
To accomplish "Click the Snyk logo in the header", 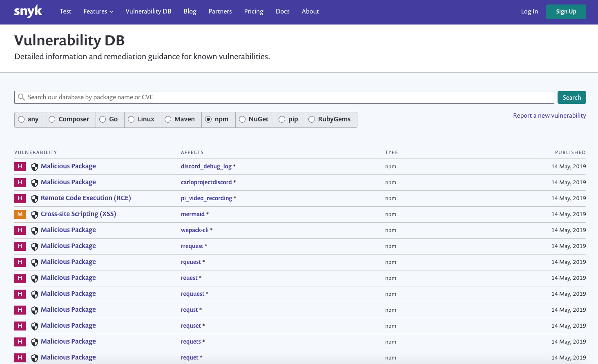I will click(x=28, y=11).
